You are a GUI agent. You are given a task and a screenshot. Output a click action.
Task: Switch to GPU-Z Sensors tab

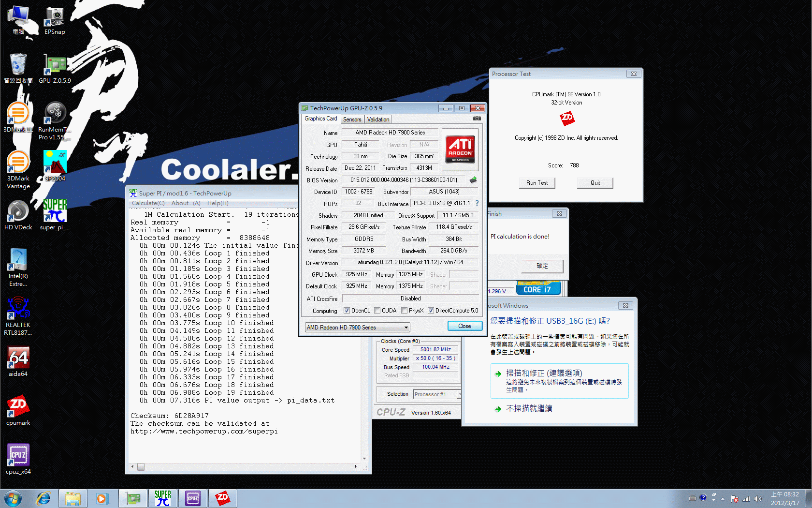coord(352,120)
